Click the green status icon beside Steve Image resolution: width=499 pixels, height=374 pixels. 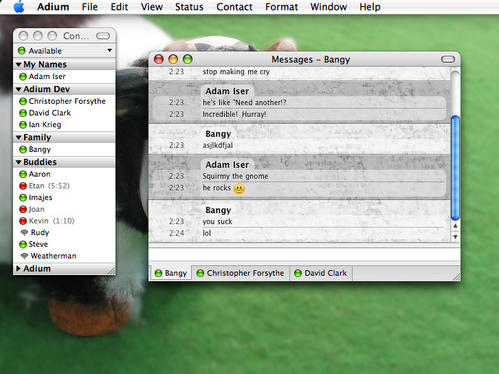23,244
